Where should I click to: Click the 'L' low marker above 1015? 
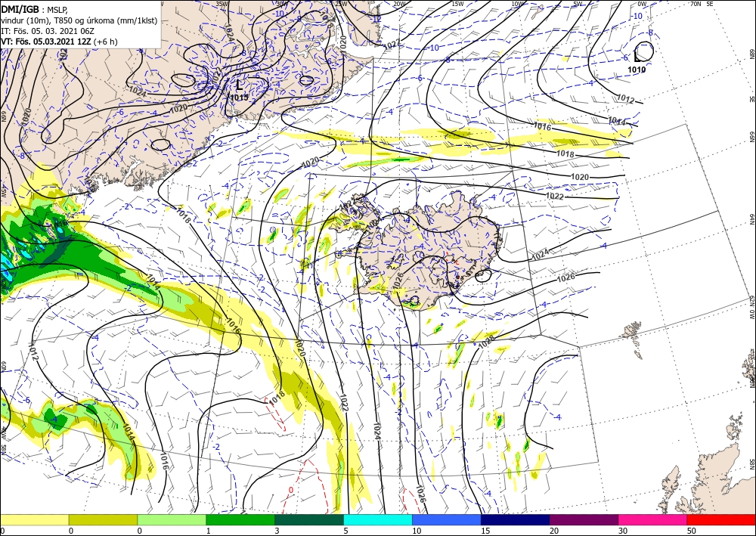[x=240, y=85]
